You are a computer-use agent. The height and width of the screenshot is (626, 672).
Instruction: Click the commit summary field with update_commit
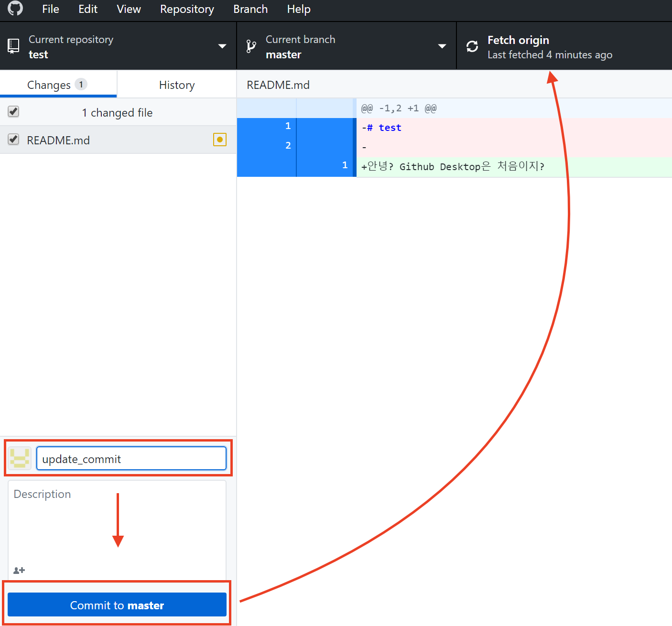pos(131,458)
